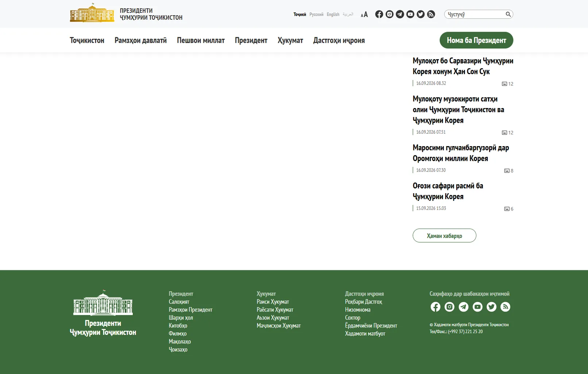Select the Тоҷикӣ language link
Image resolution: width=588 pixels, height=374 pixels.
coord(300,15)
